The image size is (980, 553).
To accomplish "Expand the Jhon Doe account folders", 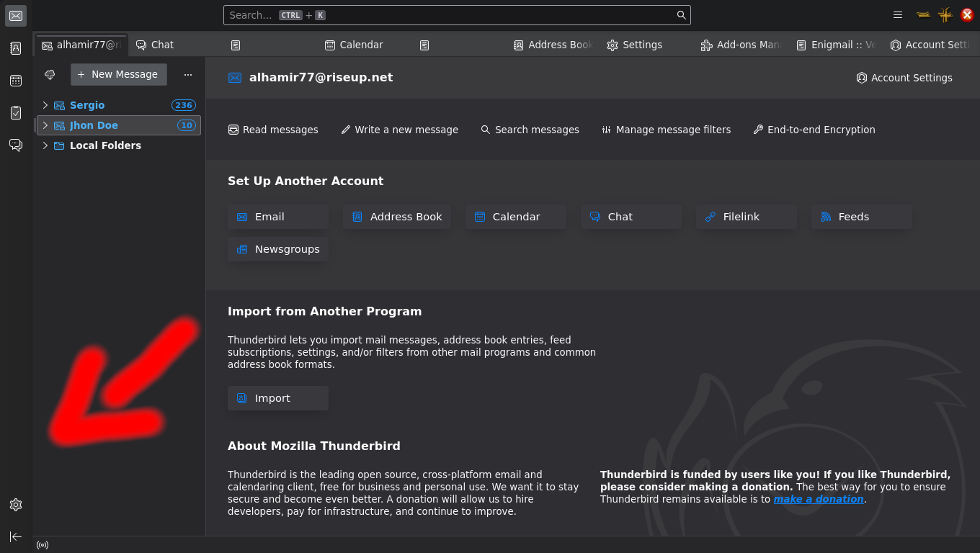I will 45,125.
